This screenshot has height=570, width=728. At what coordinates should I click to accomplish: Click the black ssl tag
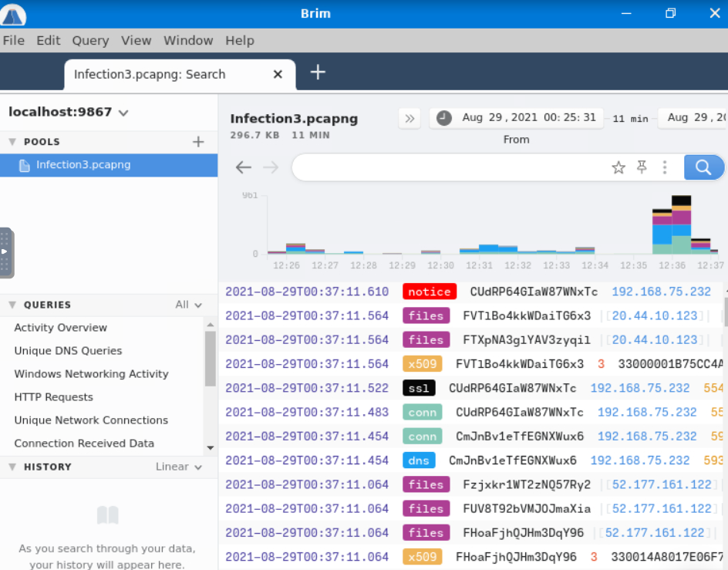(419, 388)
